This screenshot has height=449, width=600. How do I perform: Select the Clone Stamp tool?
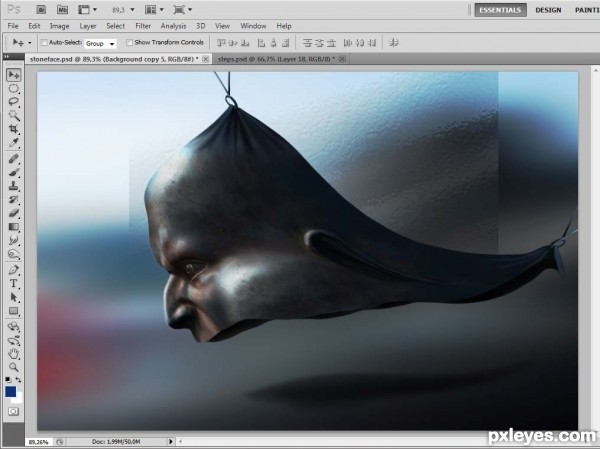click(x=14, y=186)
